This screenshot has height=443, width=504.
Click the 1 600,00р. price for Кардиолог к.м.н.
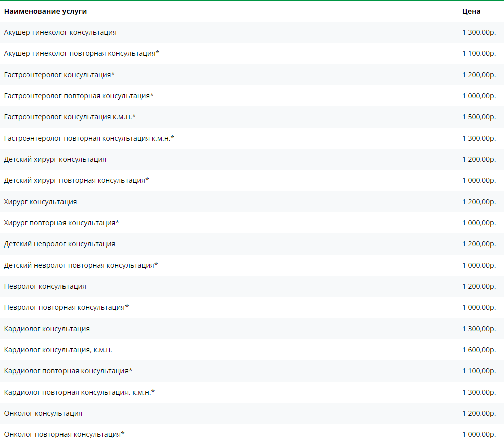(x=479, y=350)
